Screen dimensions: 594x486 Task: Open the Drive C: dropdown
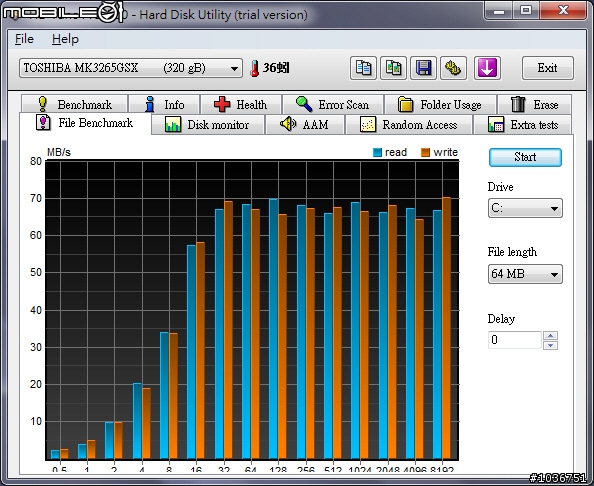[x=525, y=208]
